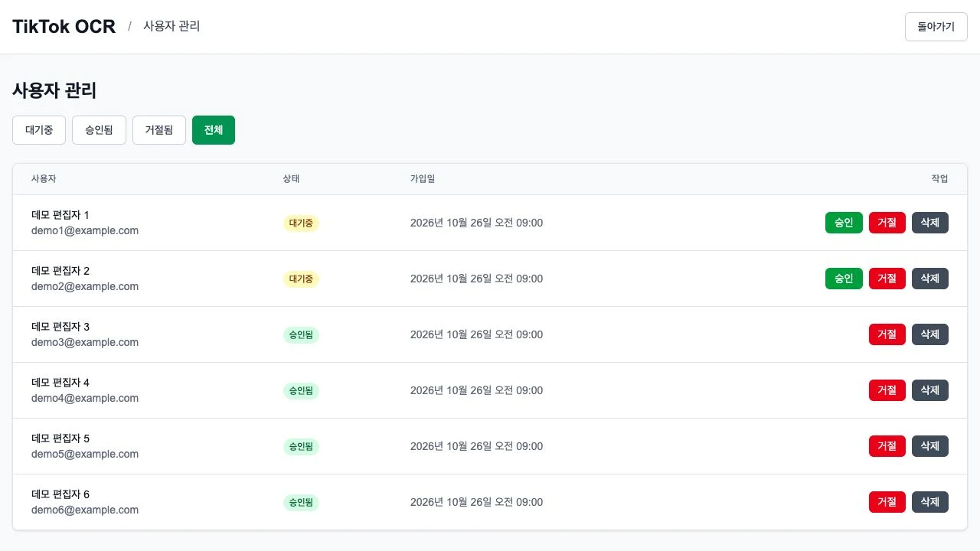Delete 데모 편집자 2 with 삭제
Image resolution: width=980 pixels, height=551 pixels.
930,279
